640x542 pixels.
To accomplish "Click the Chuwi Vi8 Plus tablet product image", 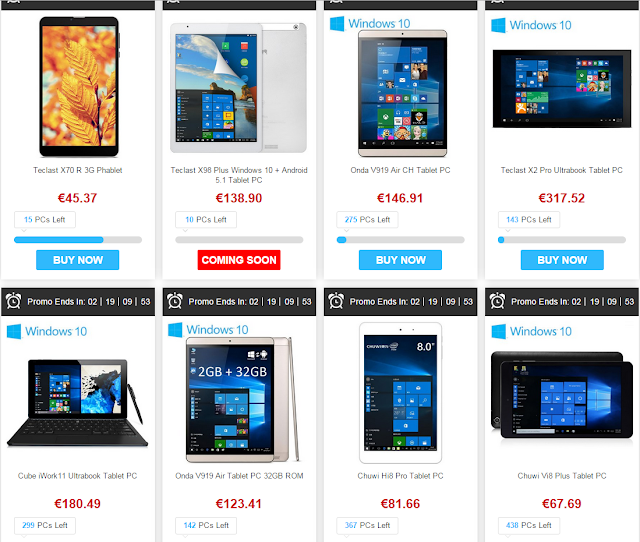I will [562, 395].
